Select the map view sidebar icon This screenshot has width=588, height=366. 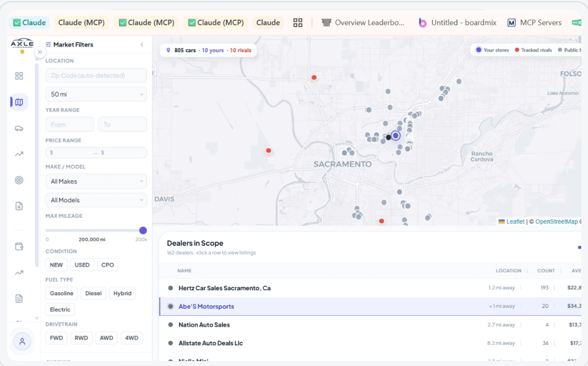coord(19,102)
